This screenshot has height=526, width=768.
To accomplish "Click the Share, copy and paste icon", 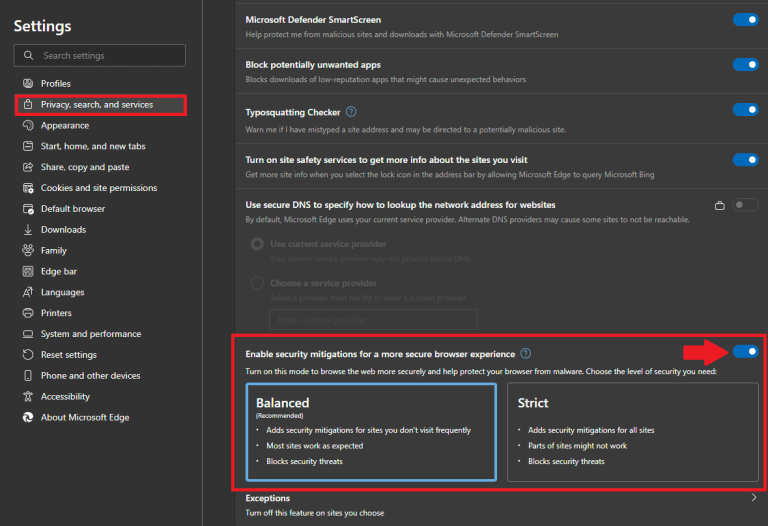I will [28, 167].
